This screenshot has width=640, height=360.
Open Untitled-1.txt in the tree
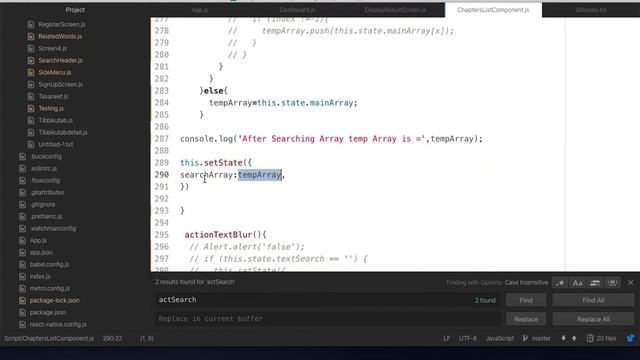point(56,144)
